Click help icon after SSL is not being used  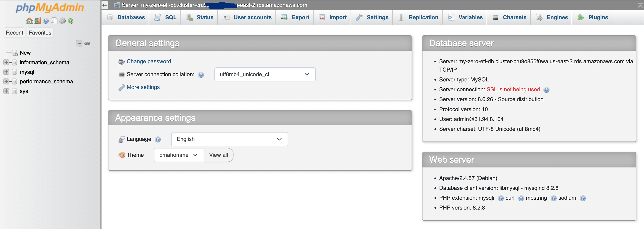point(546,90)
